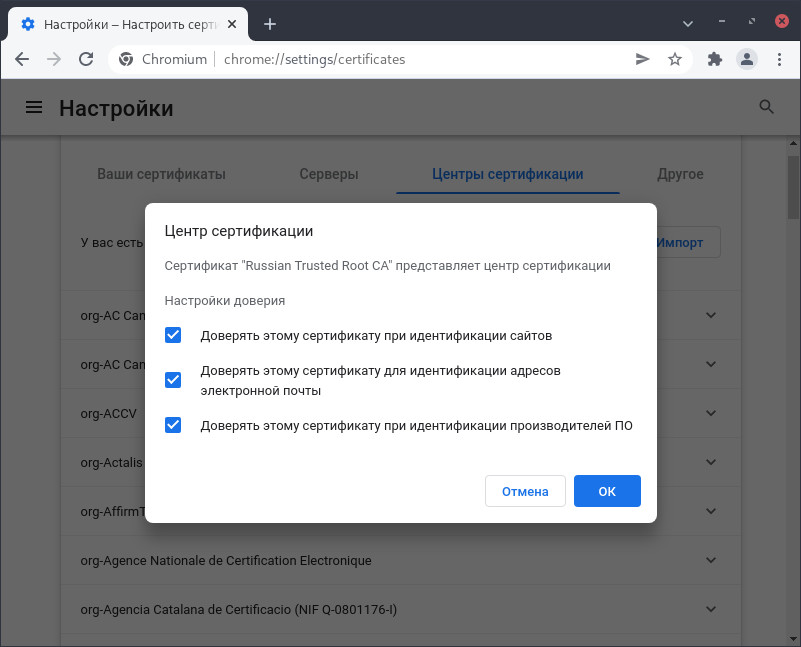801x647 pixels.
Task: Open the Extensions puzzle icon
Action: click(x=714, y=59)
